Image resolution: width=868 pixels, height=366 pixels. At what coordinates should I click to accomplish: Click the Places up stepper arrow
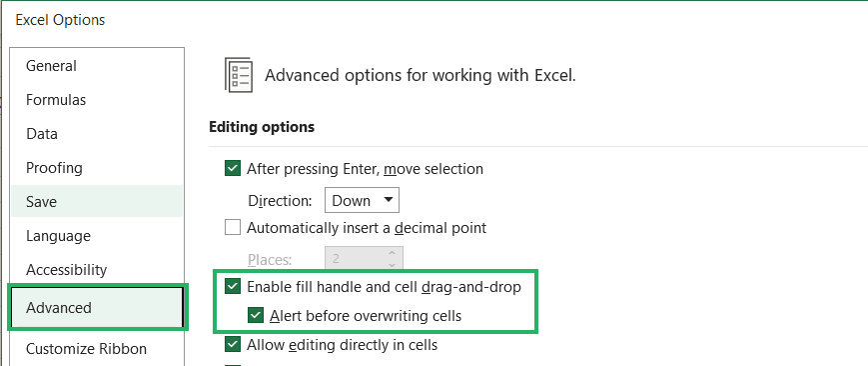point(393,253)
